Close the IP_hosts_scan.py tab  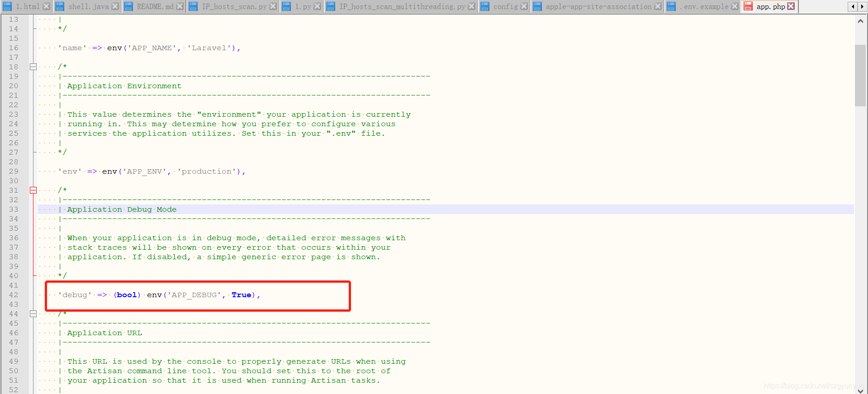tap(273, 6)
